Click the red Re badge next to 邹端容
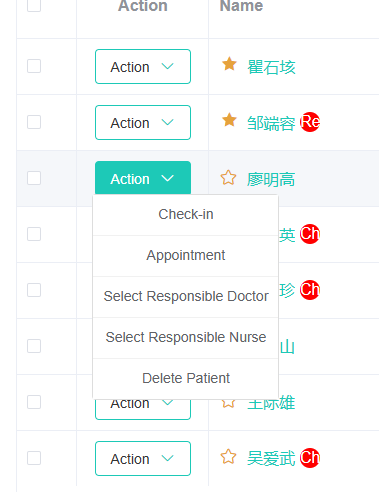The image size is (379, 492). [310, 122]
